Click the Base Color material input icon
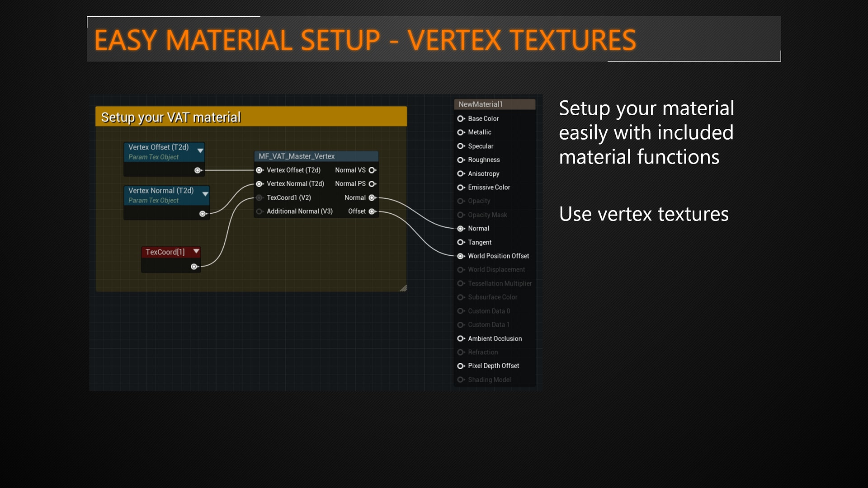Screen dimensions: 868x488 pyautogui.click(x=460, y=118)
